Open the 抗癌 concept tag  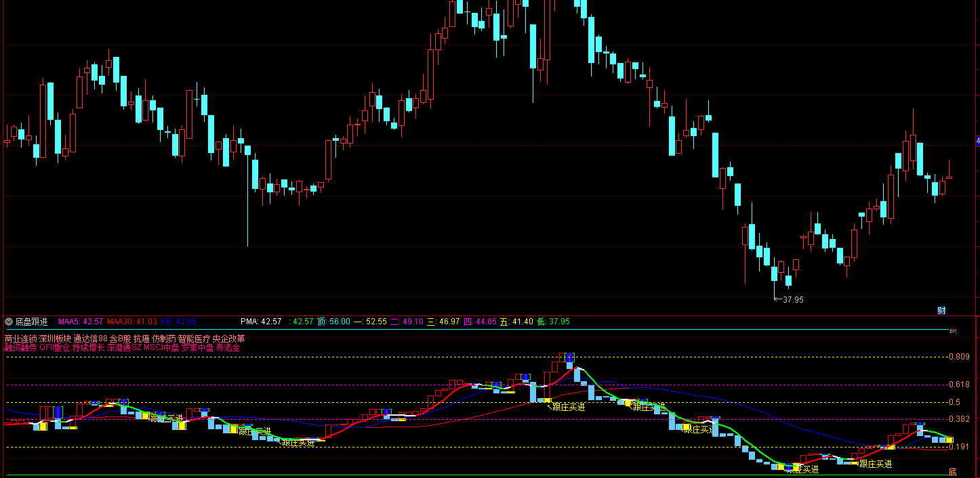141,339
